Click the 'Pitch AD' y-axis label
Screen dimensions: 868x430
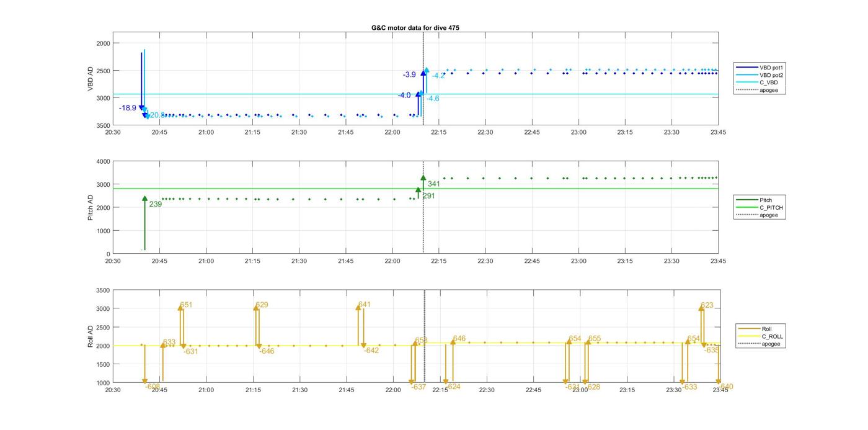pyautogui.click(x=91, y=207)
